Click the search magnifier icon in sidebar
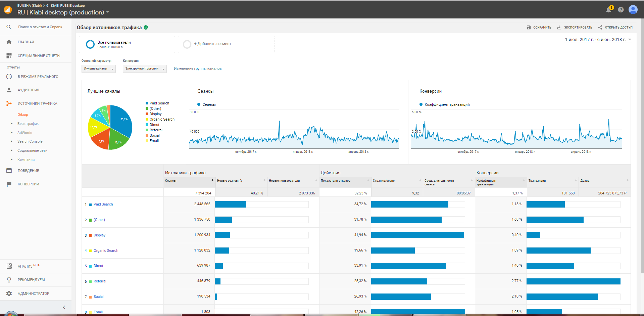This screenshot has height=316, width=644. tap(9, 27)
